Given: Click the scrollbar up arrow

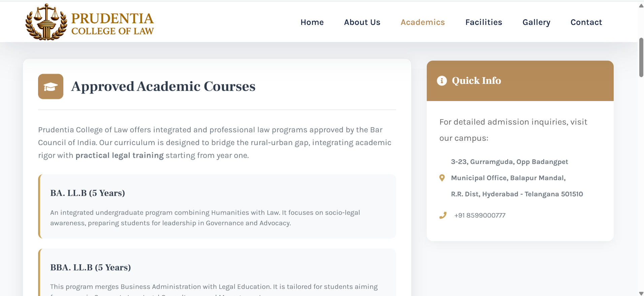Looking at the screenshot, I should (x=641, y=6).
